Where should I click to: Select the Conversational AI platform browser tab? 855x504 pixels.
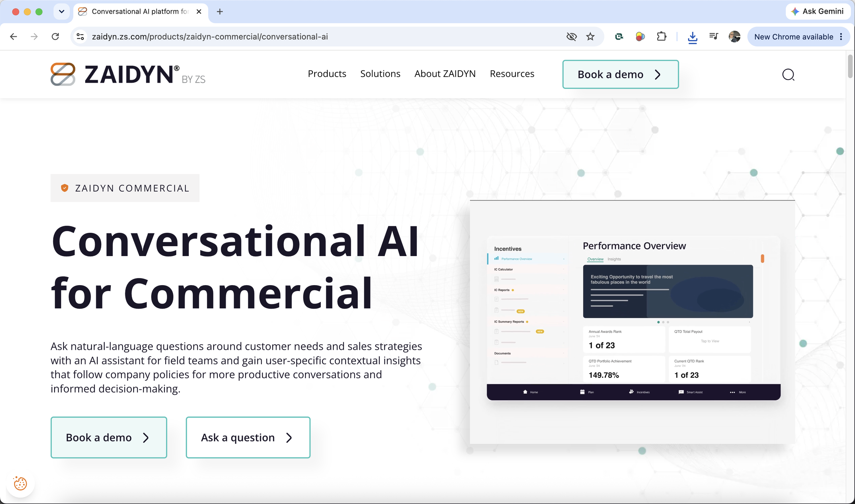[x=140, y=12]
